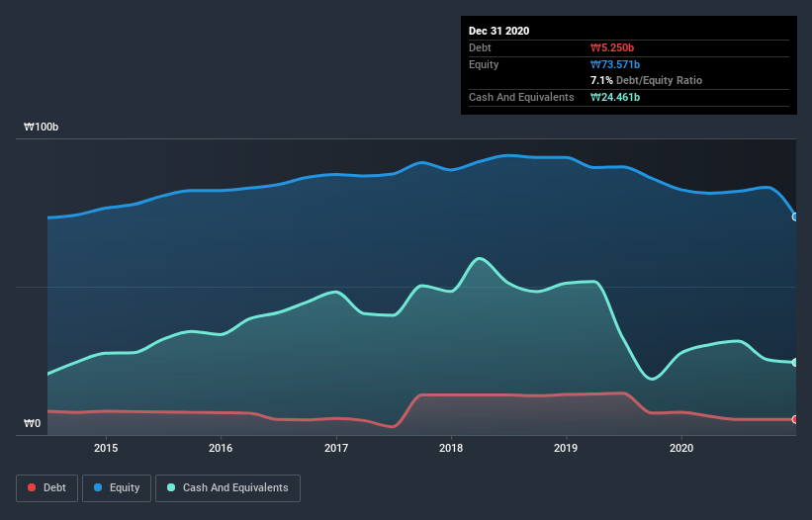Click the Debt label in tooltip
This screenshot has width=812, height=520.
(480, 47)
